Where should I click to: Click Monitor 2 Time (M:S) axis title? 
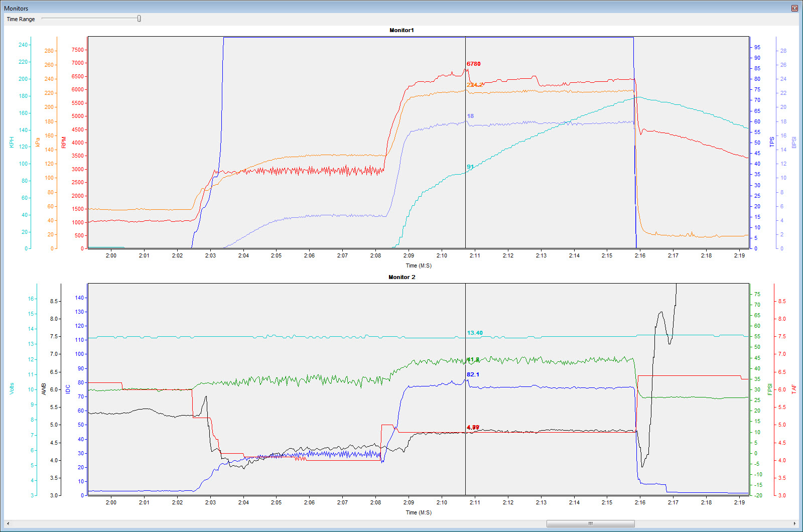click(419, 512)
